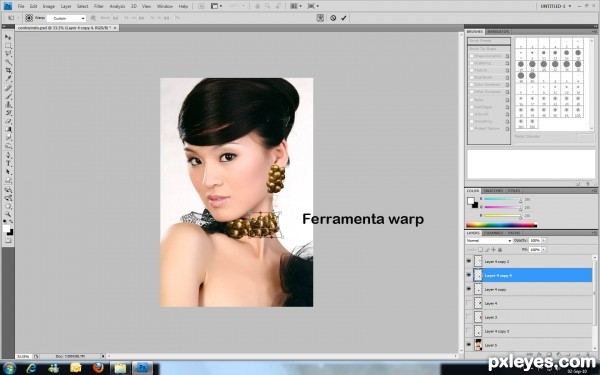The image size is (600, 375).
Task: Enable the Scattering checkbox
Action: click(x=472, y=63)
